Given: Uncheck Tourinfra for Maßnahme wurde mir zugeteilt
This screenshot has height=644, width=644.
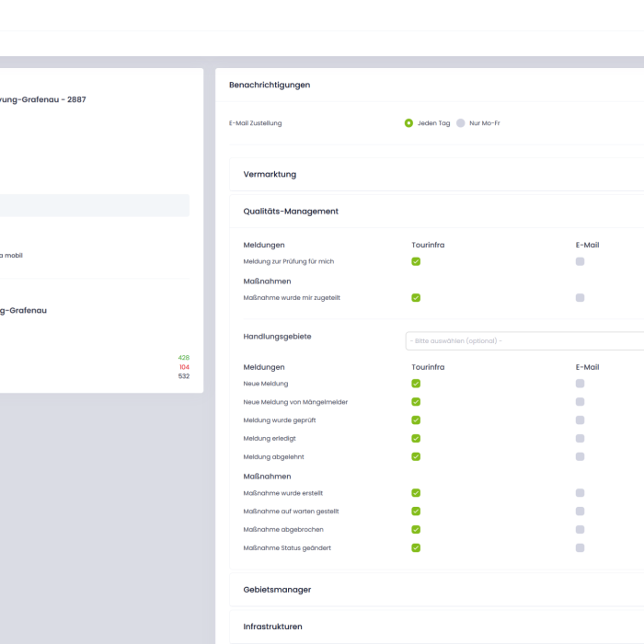Looking at the screenshot, I should (416, 298).
